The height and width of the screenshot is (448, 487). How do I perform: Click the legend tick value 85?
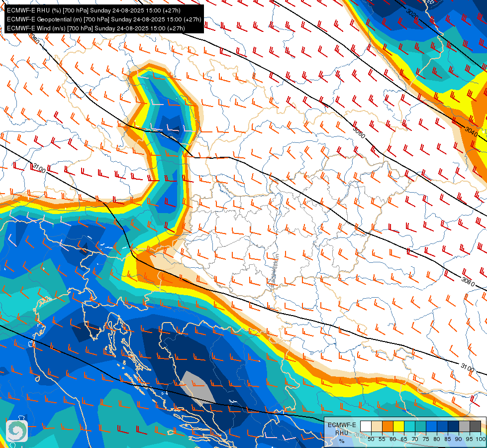pyautogui.click(x=448, y=439)
